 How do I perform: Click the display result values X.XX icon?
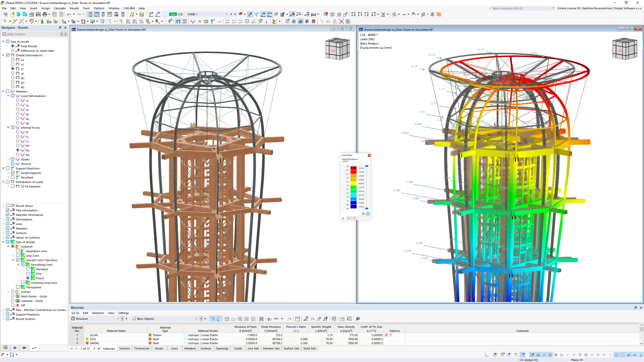[x=299, y=14]
